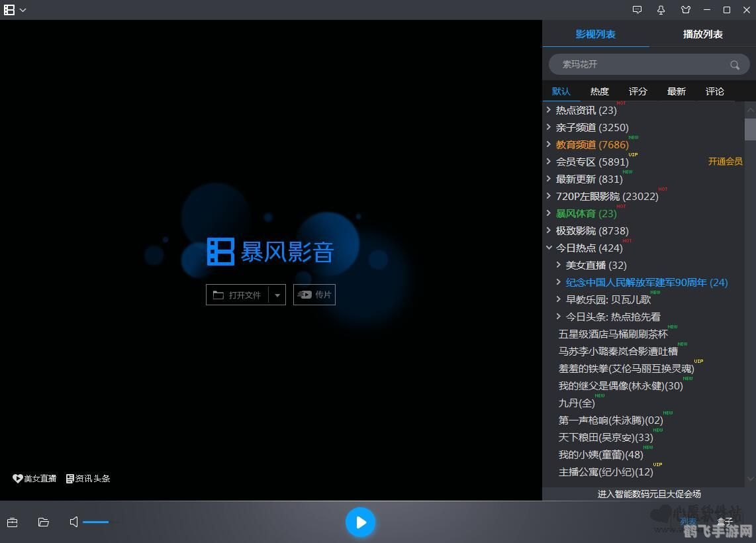This screenshot has width=756, height=543.
Task: Expand 热点资讯 (23) in the list
Action: 549,110
